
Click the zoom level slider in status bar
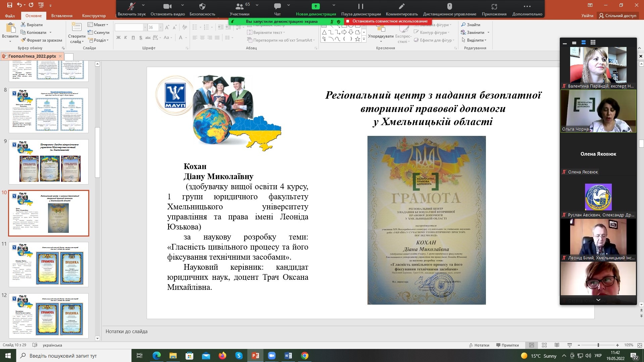[x=598, y=345]
